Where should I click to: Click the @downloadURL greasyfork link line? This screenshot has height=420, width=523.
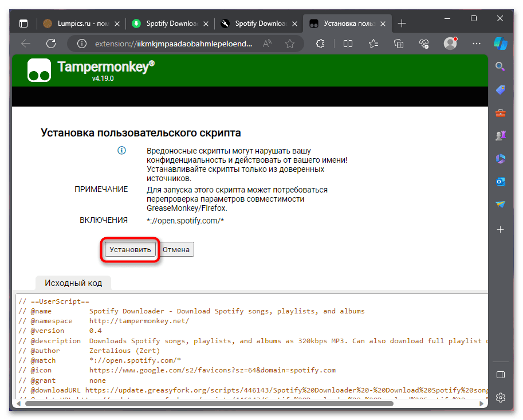pos(254,390)
